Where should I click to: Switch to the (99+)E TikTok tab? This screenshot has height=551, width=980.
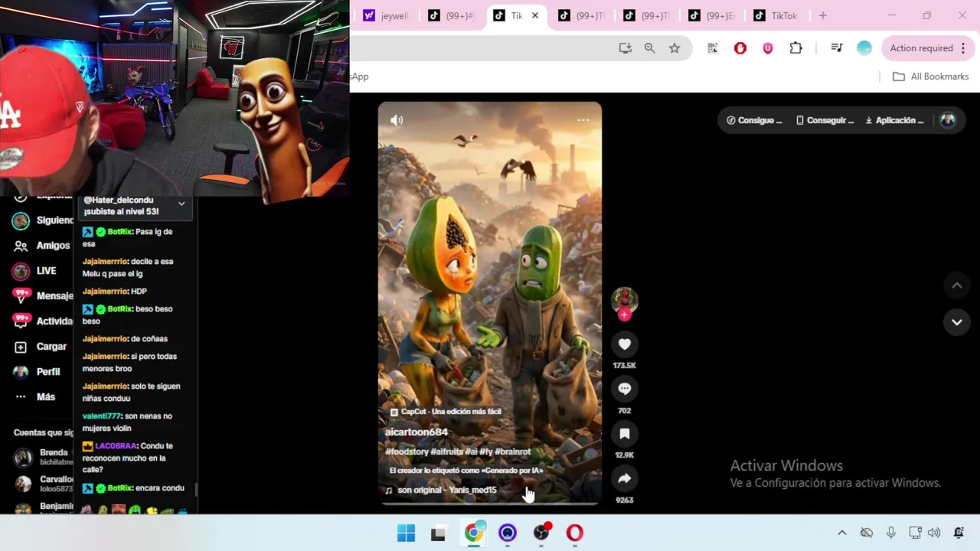(711, 15)
